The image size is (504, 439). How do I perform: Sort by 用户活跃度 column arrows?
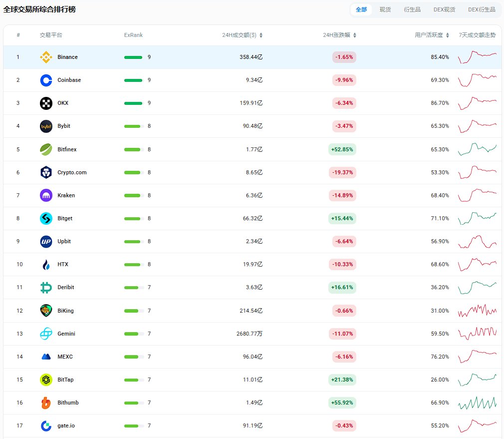(448, 35)
